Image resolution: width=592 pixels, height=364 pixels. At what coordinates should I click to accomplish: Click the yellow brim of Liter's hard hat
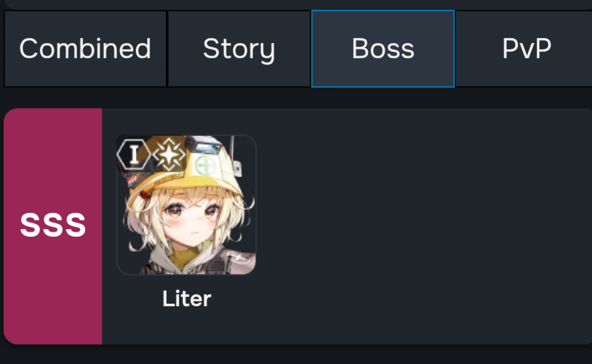pos(185,188)
